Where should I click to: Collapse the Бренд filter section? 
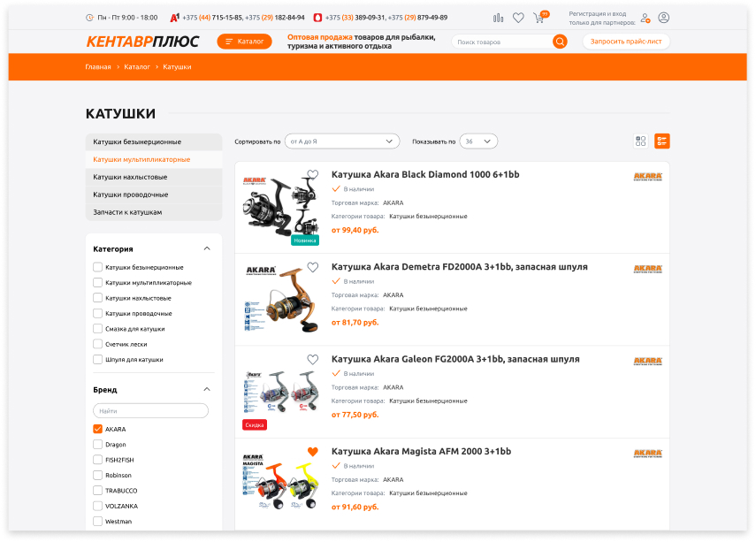pyautogui.click(x=207, y=390)
